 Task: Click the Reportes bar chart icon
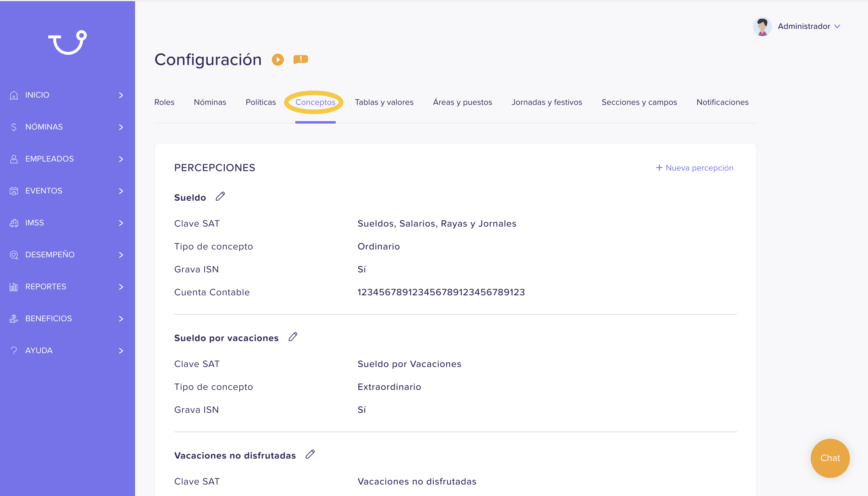(14, 287)
